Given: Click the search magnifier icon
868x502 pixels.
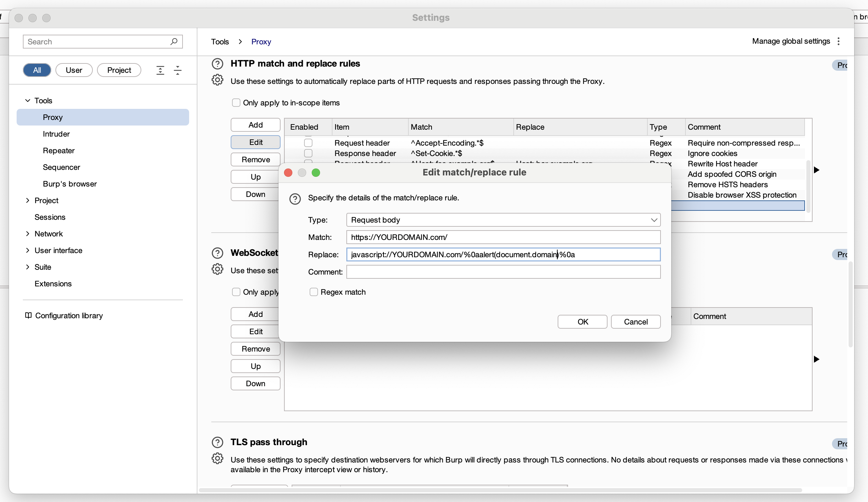Looking at the screenshot, I should pos(174,42).
